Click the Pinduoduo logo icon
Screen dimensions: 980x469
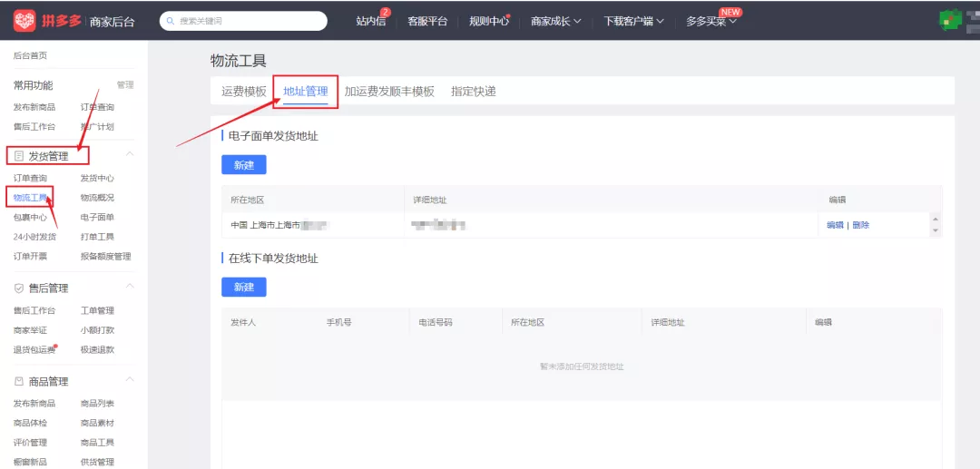click(25, 21)
